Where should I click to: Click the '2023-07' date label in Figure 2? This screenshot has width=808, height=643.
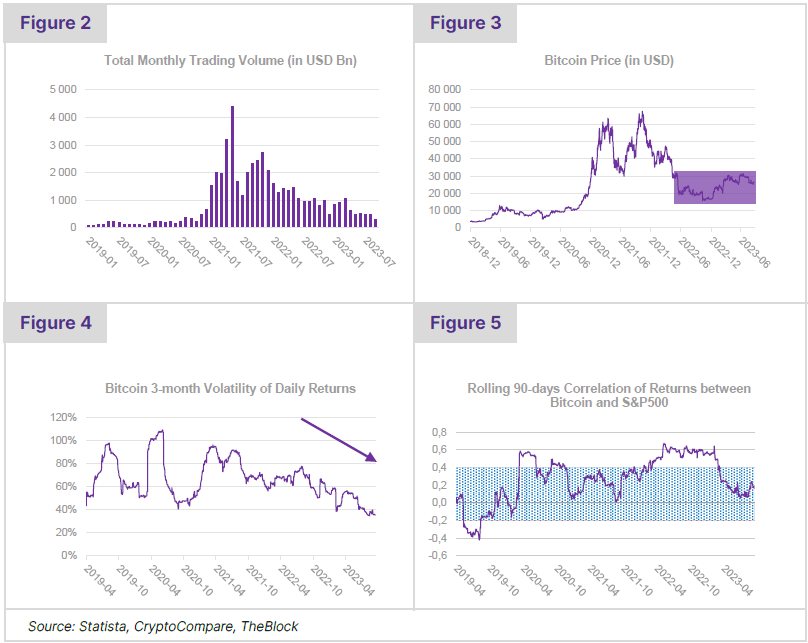pos(379,252)
